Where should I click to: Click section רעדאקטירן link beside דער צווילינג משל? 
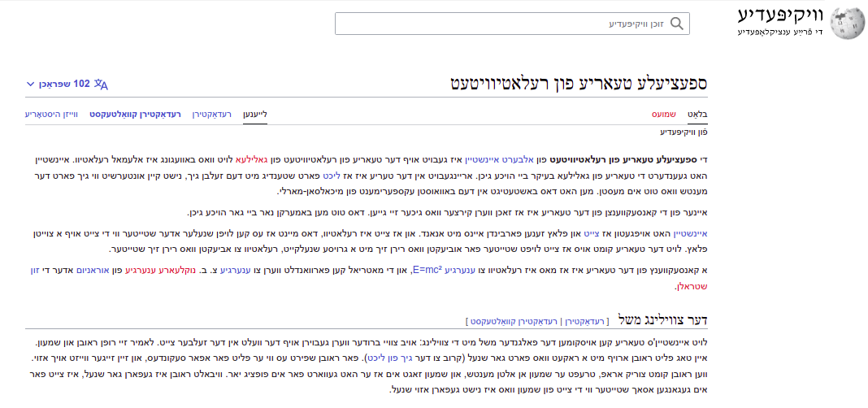pyautogui.click(x=584, y=320)
